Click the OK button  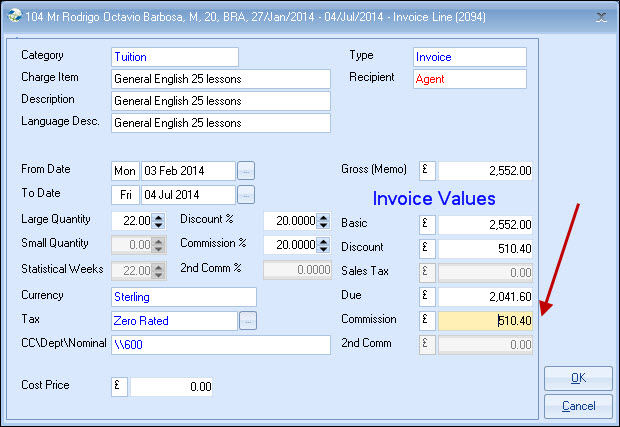point(578,378)
